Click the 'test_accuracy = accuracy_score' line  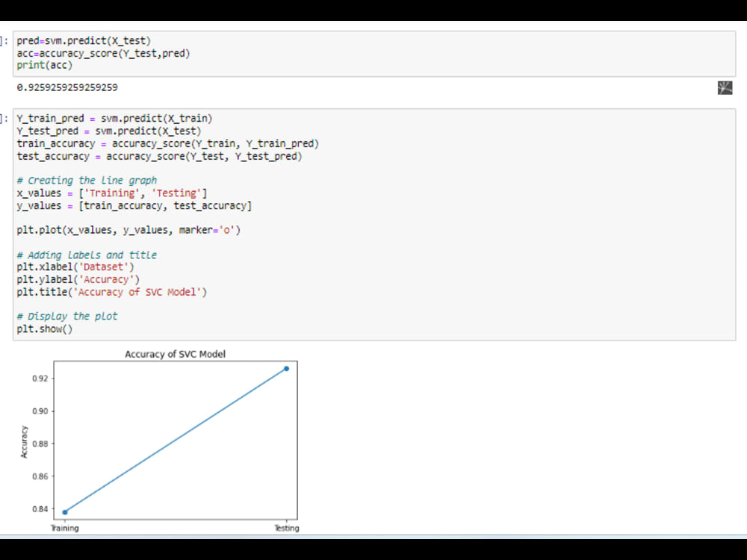159,156
